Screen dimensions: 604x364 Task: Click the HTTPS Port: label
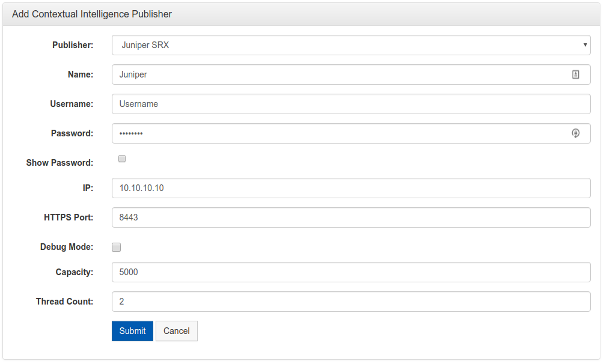pos(69,217)
